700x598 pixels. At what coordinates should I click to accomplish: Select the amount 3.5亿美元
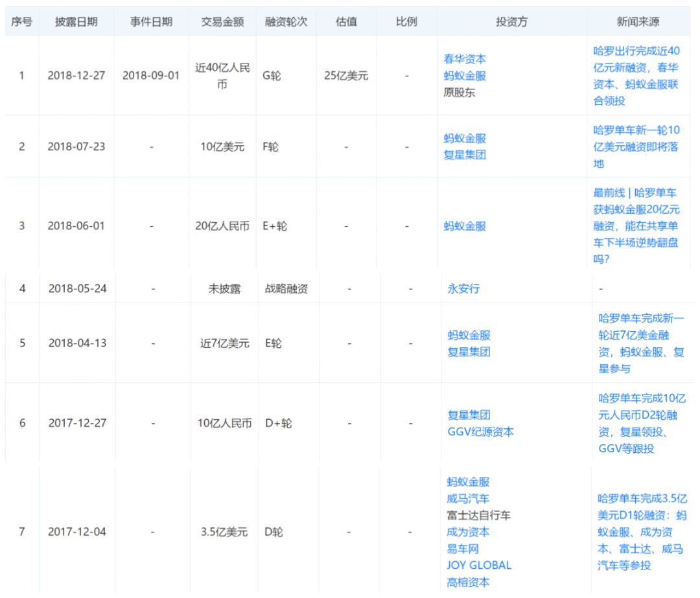point(224,532)
